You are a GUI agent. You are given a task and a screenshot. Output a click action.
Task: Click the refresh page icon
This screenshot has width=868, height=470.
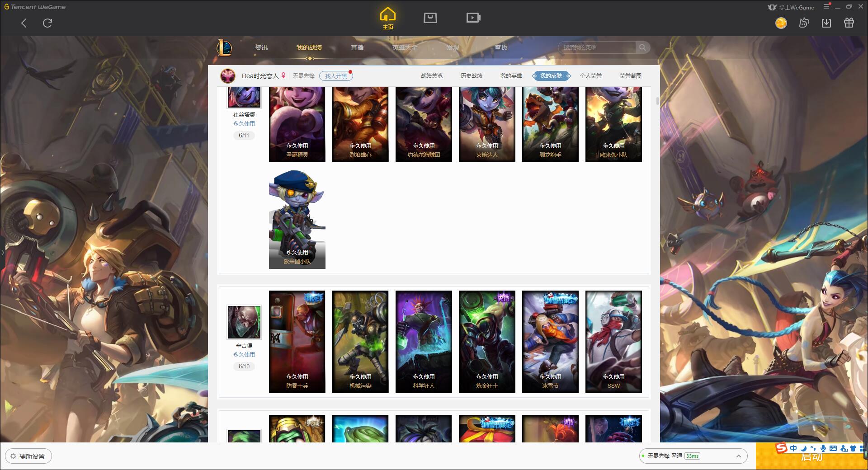[x=47, y=23]
